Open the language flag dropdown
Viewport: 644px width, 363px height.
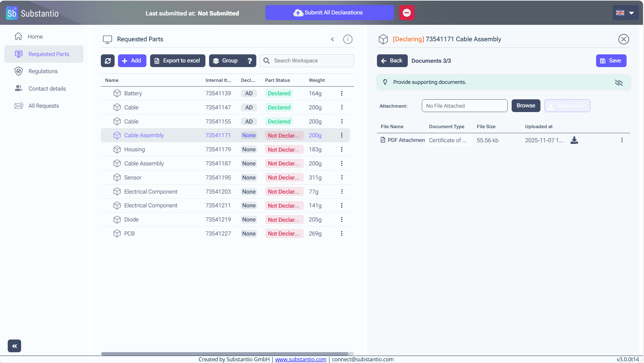(625, 13)
